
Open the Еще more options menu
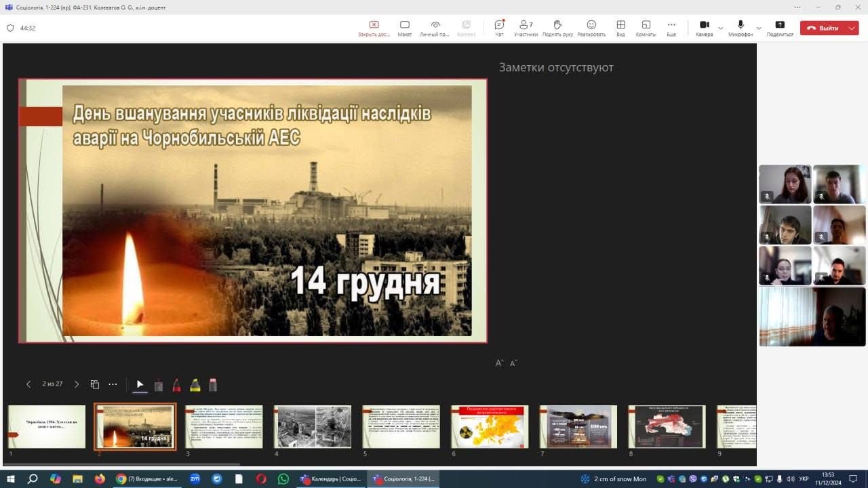click(x=671, y=28)
